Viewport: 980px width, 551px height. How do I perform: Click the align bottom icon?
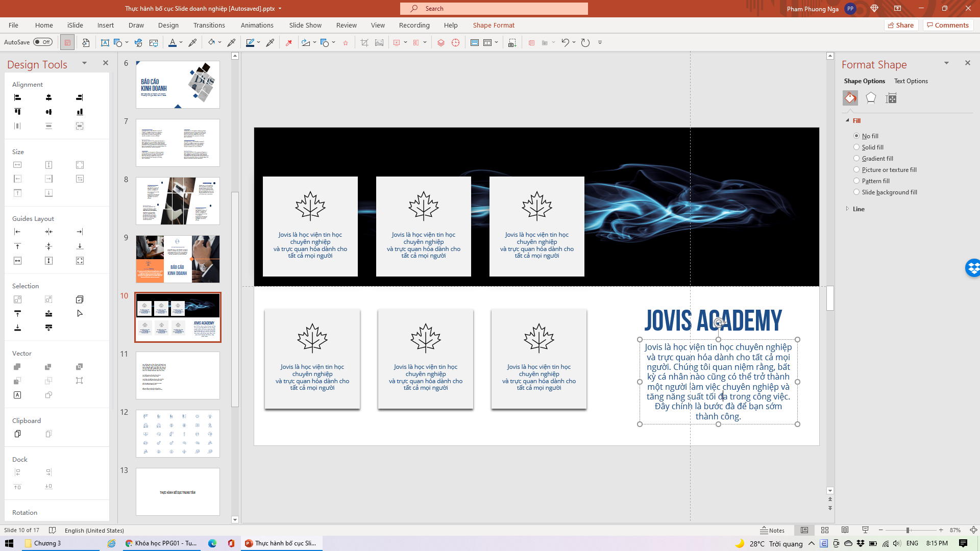point(80,112)
